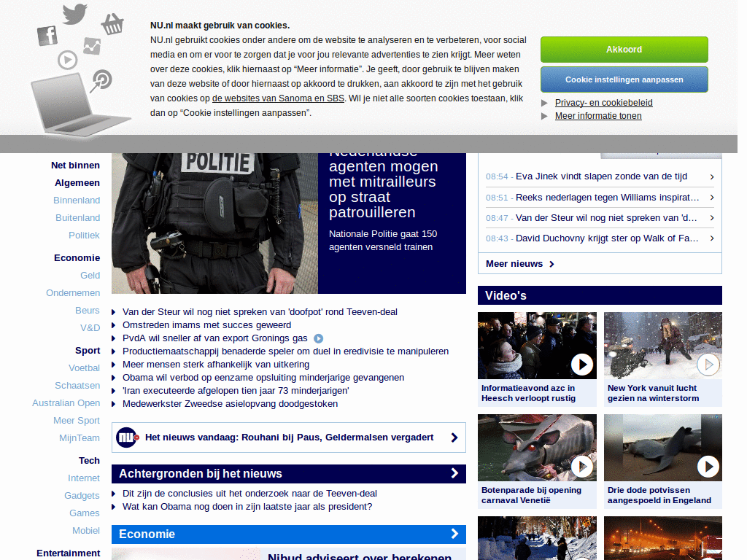The width and height of the screenshot is (747, 560).
Task: Open Entertainment sidebar section
Action: (68, 553)
